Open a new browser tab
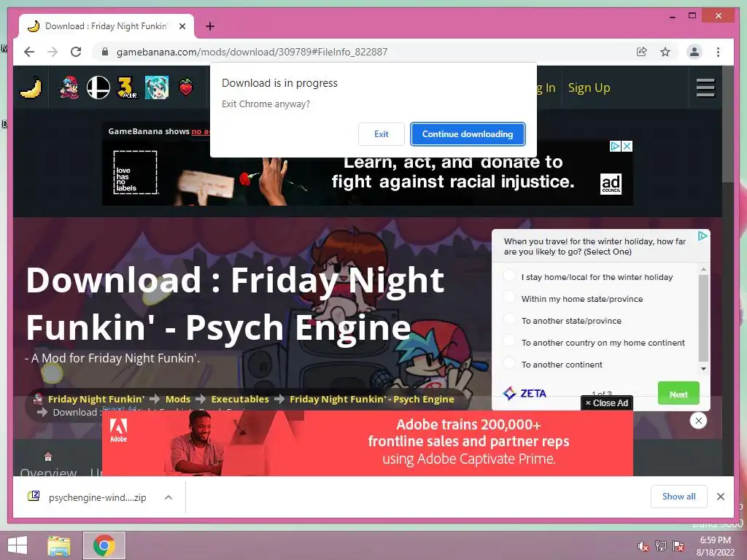 pyautogui.click(x=210, y=26)
